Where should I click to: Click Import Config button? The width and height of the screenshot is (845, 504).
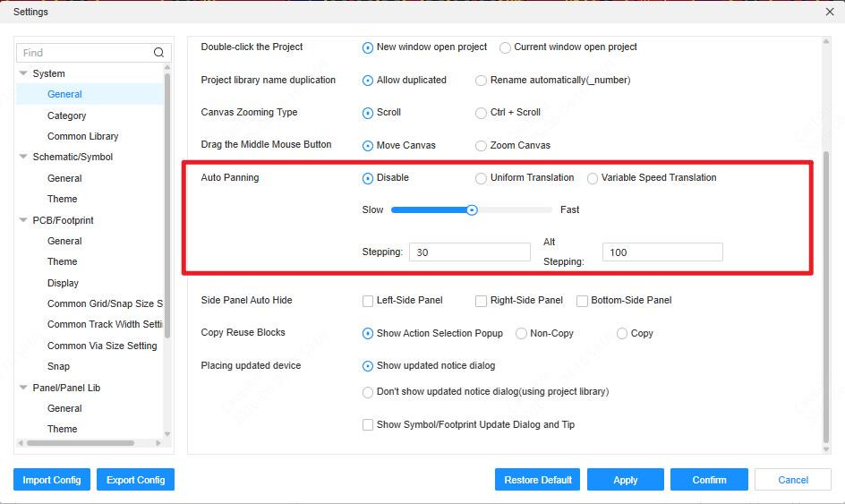[52, 480]
